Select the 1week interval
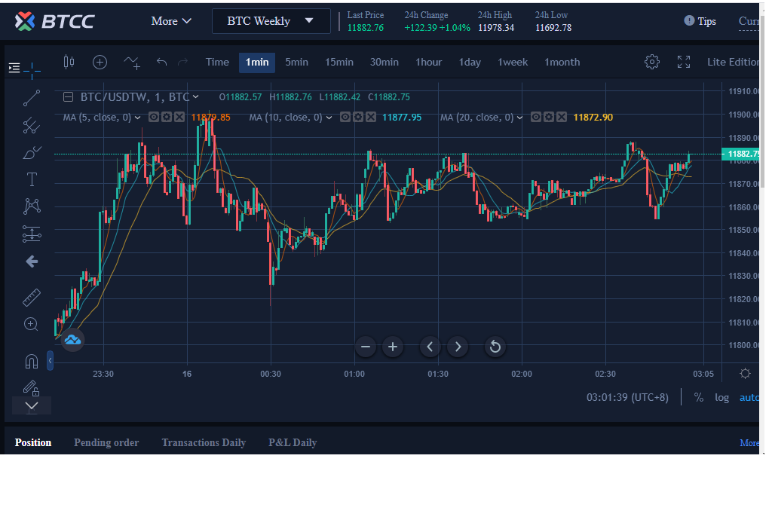The width and height of the screenshot is (772, 532). point(513,63)
